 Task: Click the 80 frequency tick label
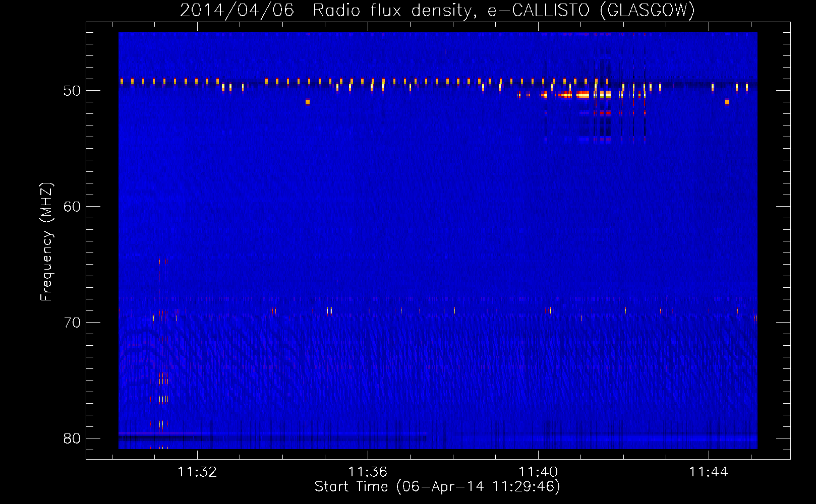[72, 438]
